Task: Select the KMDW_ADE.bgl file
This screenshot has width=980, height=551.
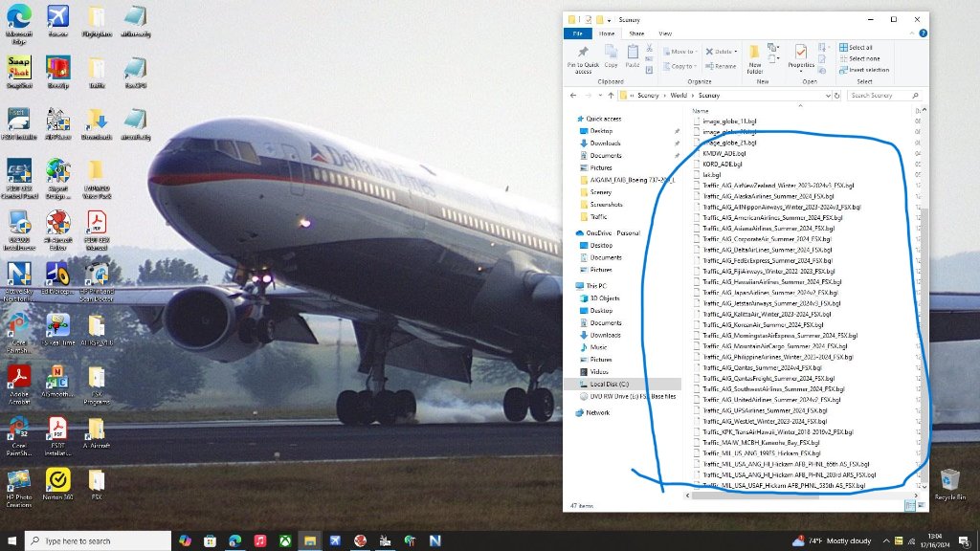Action: (724, 153)
